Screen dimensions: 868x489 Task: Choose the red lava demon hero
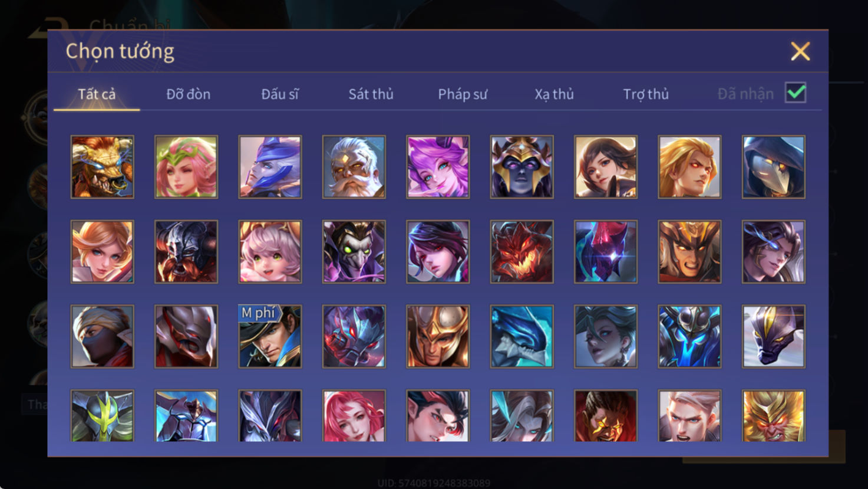[x=522, y=252]
